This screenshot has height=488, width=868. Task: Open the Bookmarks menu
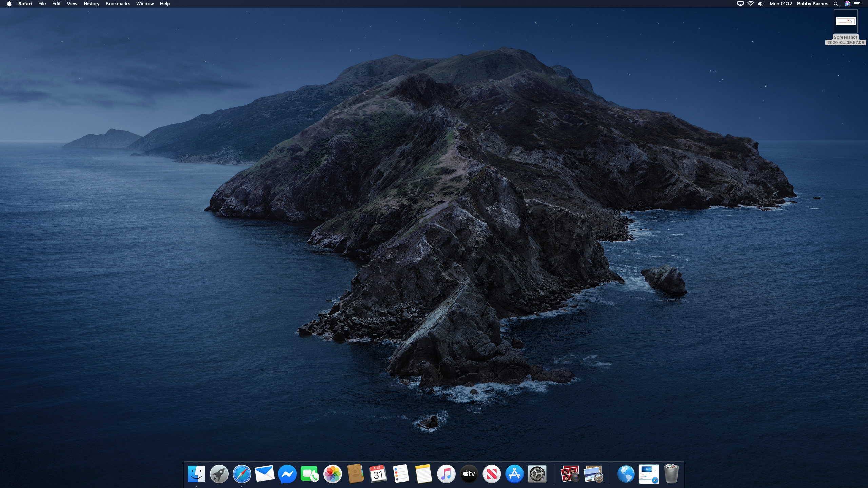118,4
